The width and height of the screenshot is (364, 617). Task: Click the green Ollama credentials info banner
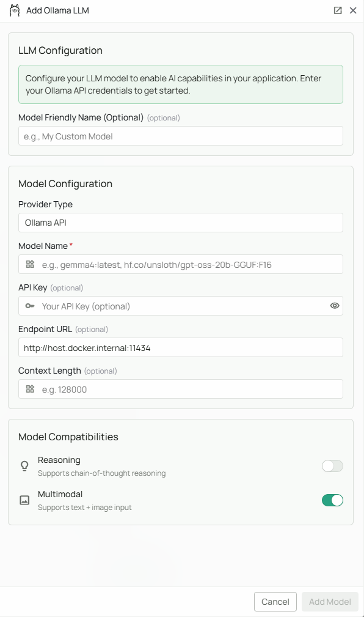[x=181, y=84]
